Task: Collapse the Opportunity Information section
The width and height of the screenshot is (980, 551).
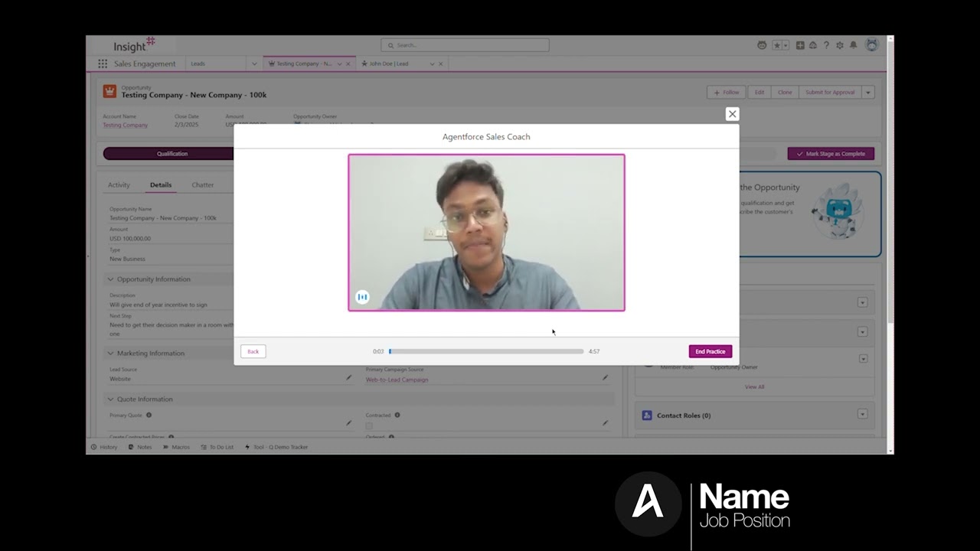Action: coord(110,279)
